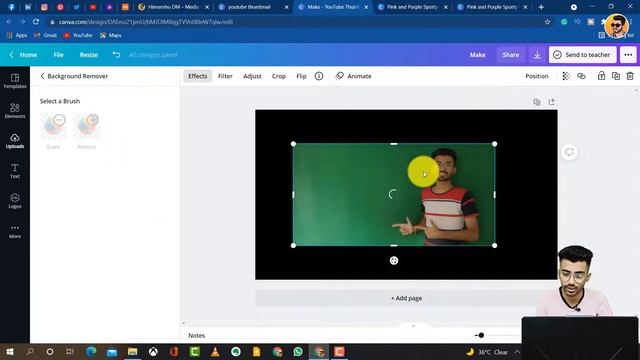
Task: Open the YouTube bookmark
Action: [x=78, y=35]
